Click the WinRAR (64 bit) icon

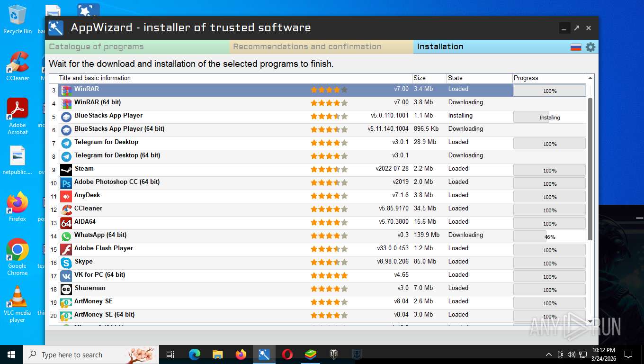(x=66, y=103)
